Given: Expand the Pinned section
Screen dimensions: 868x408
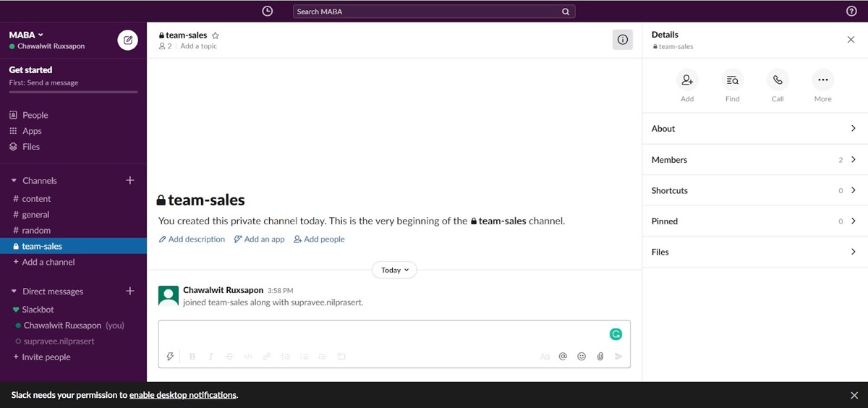Looking at the screenshot, I should [x=755, y=221].
